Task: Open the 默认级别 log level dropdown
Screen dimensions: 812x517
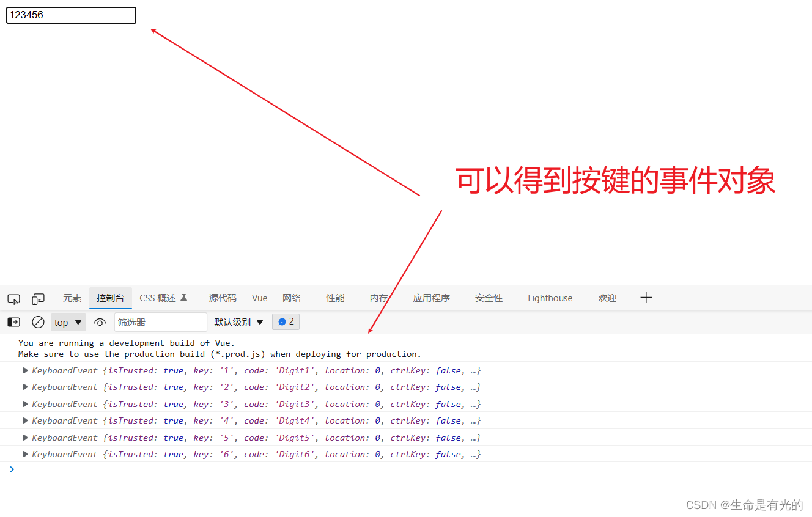Action: 239,322
